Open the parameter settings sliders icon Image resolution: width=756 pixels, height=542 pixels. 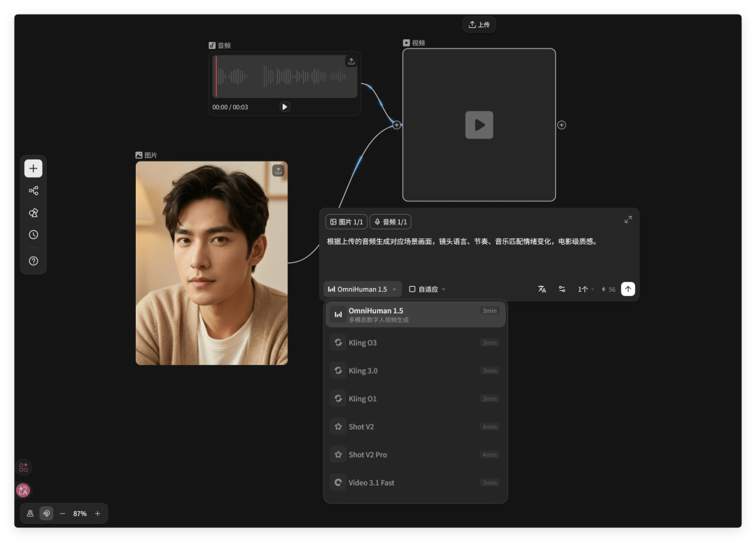tap(561, 289)
